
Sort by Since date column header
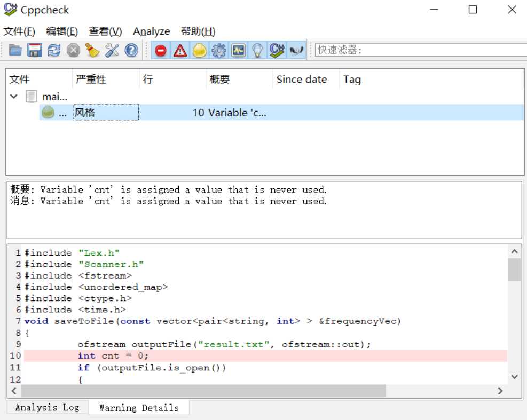point(306,80)
